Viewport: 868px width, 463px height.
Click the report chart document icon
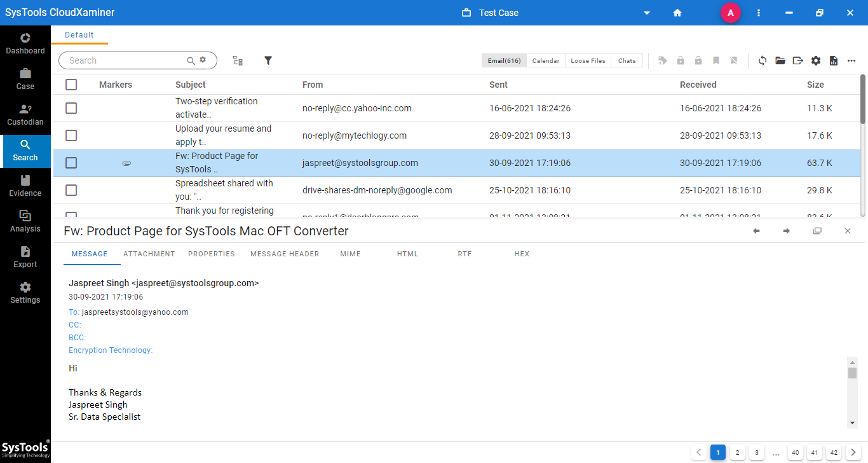[834, 60]
